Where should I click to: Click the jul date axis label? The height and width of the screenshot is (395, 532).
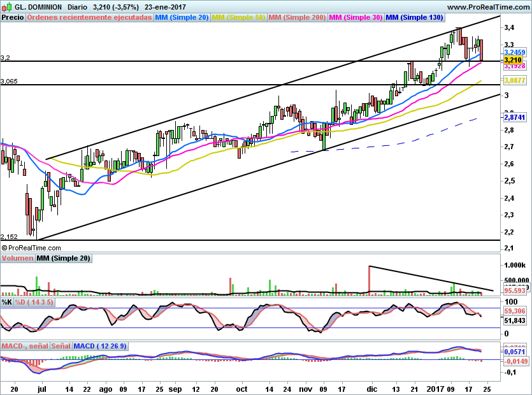(42, 389)
